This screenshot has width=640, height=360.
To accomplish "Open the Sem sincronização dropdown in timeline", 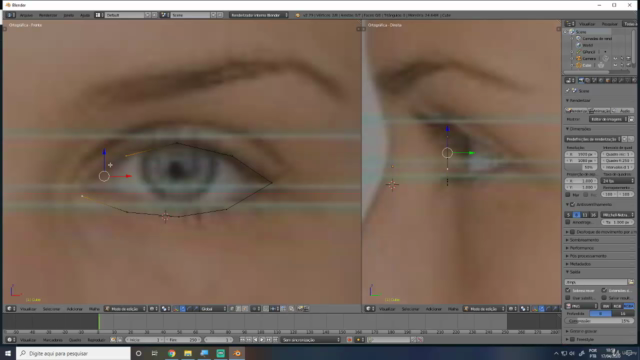I will pos(311,340).
